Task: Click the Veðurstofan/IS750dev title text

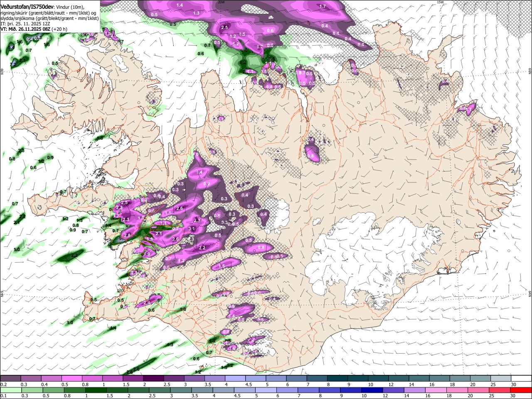Action: point(27,6)
